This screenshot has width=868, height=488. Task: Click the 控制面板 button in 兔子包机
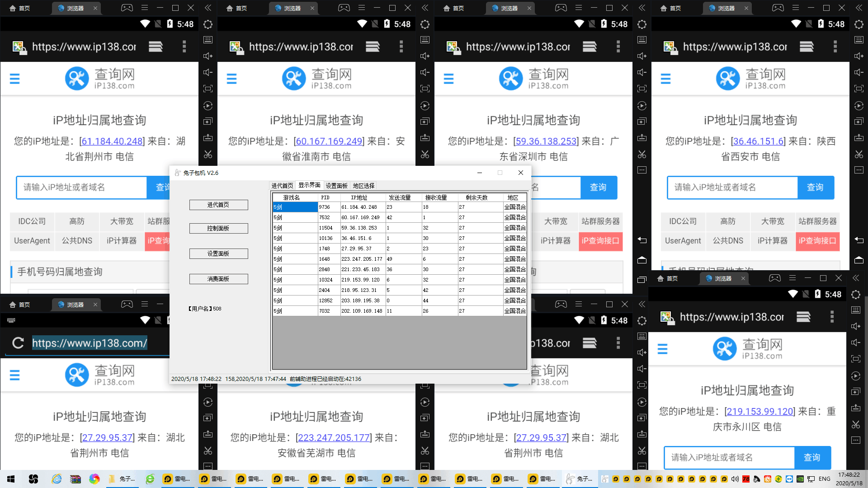click(218, 228)
